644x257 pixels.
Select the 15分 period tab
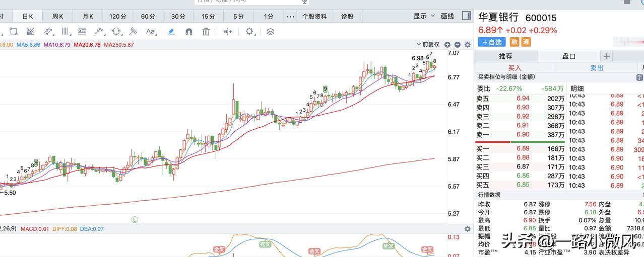(209, 17)
